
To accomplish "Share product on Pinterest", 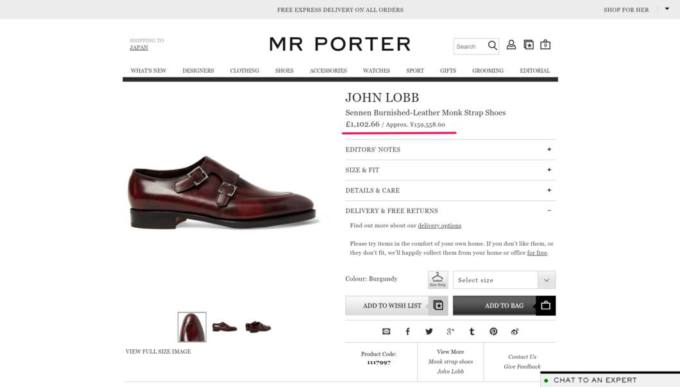I will (494, 331).
